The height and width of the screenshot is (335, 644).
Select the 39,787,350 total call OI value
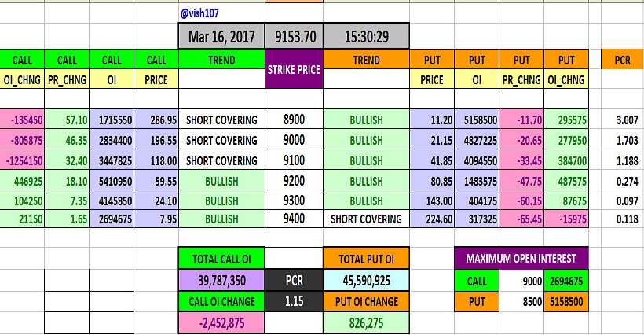click(x=221, y=280)
